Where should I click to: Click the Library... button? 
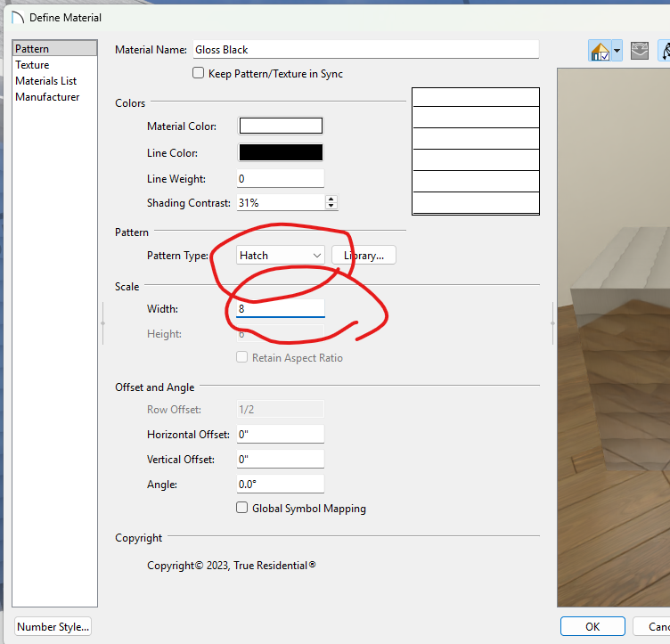click(x=364, y=256)
